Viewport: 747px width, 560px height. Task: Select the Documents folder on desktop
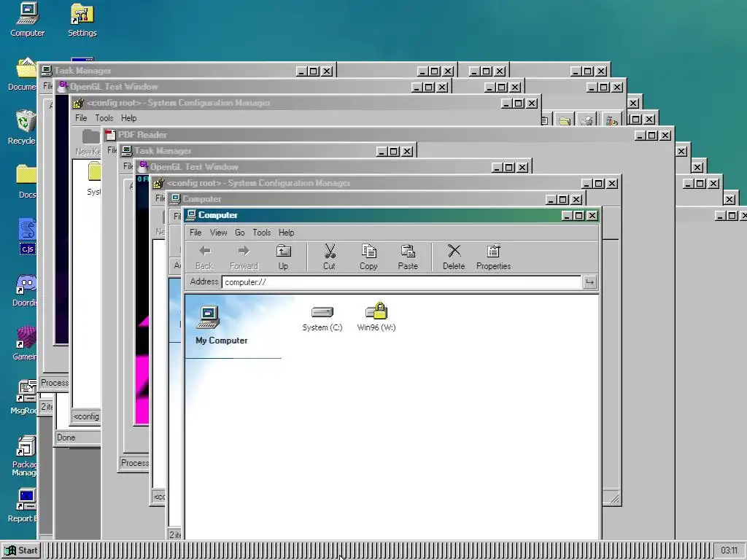click(x=22, y=74)
